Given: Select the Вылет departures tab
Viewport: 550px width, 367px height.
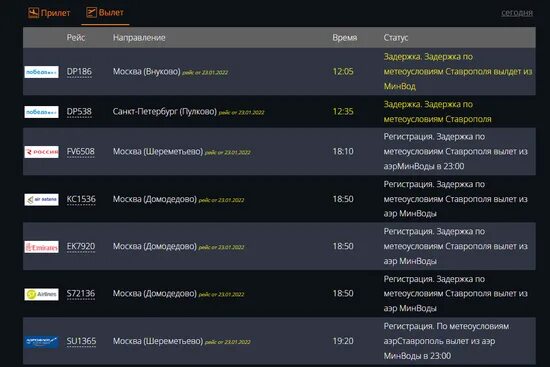Looking at the screenshot, I should coord(105,13).
